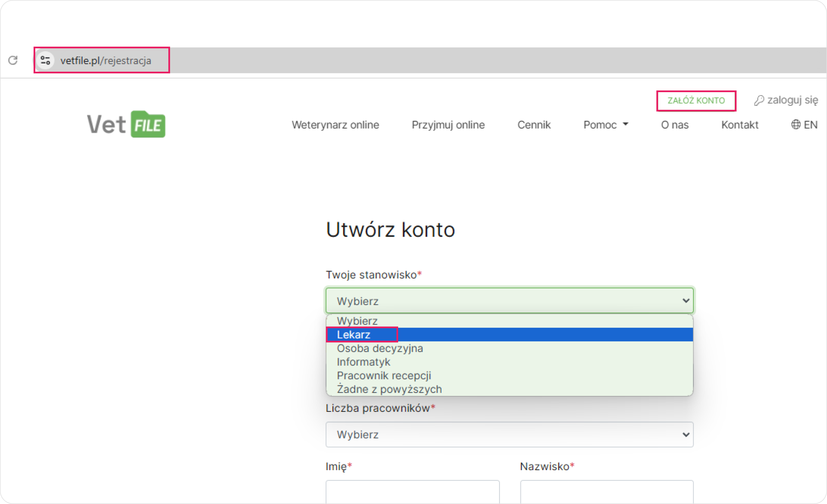827x504 pixels.
Task: Click the Liczba pracowników label
Action: point(380,408)
